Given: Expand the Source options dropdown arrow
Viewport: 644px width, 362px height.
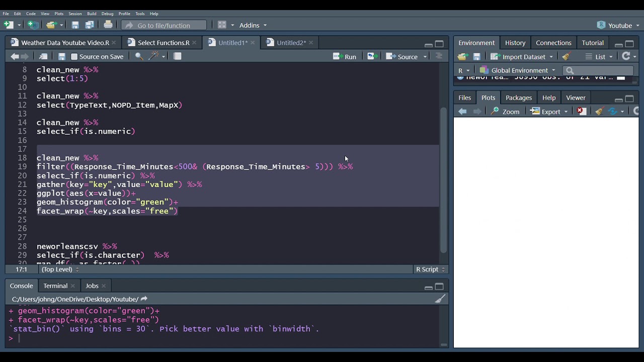Looking at the screenshot, I should pos(425,57).
